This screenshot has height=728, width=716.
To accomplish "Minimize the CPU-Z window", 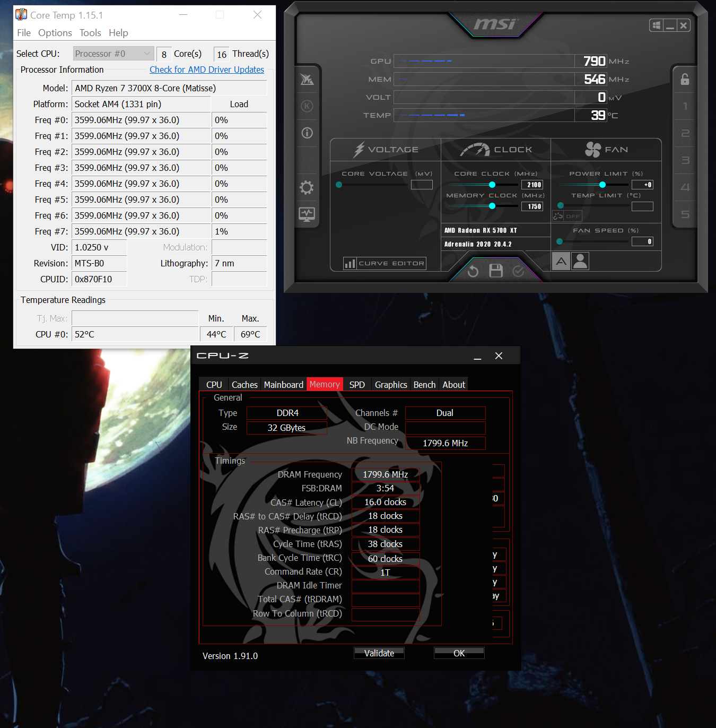I will coord(477,356).
